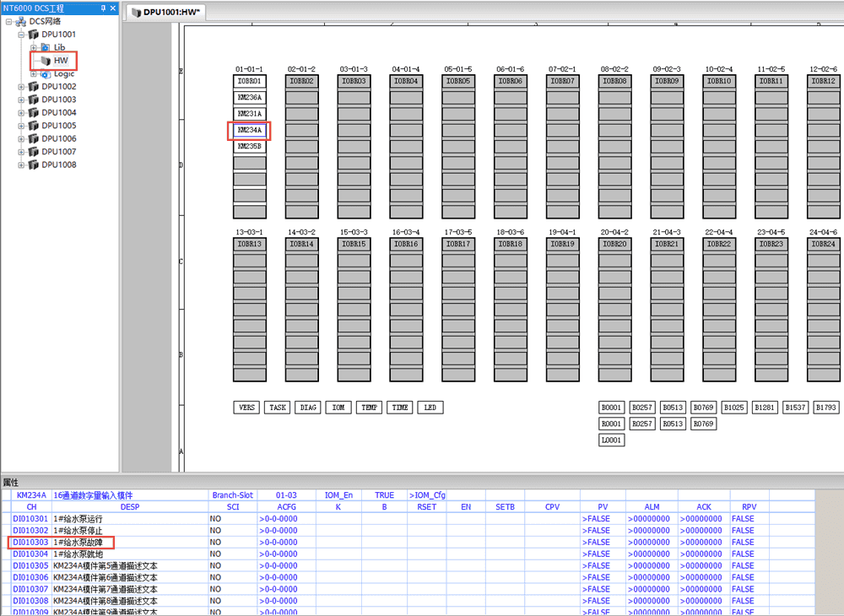Select DPU1007 in the project tree
844x616 pixels.
[x=59, y=152]
